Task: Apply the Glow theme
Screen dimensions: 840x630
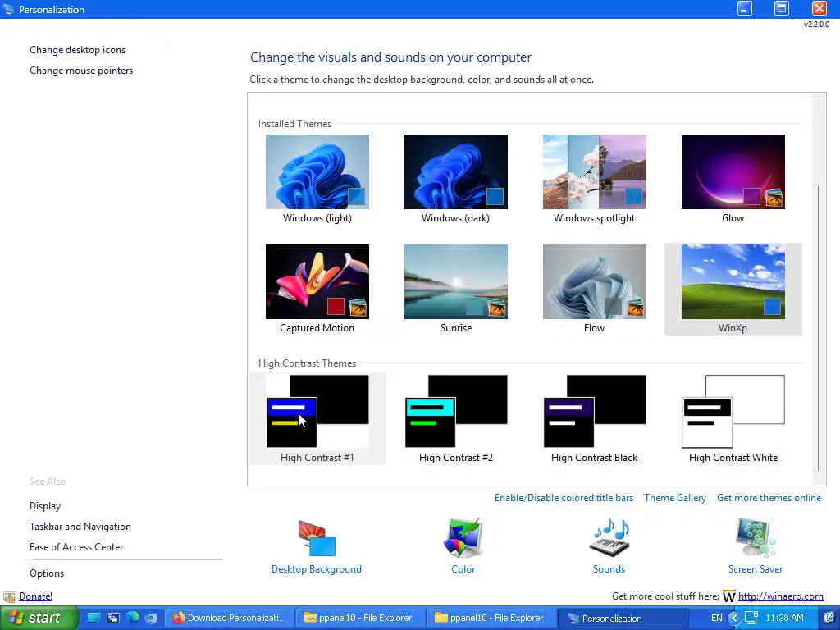Action: coord(733,180)
